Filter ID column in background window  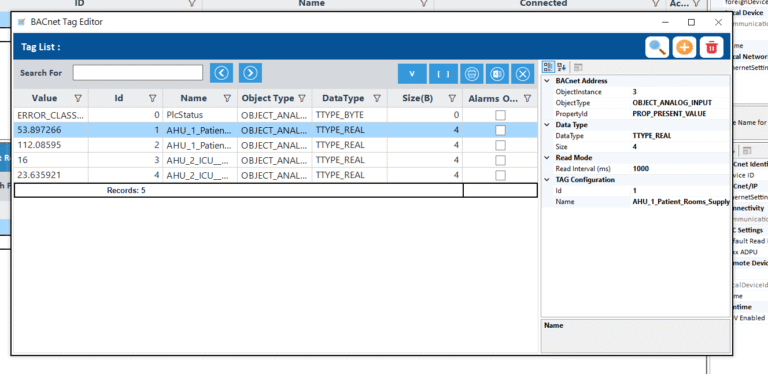click(192, 3)
